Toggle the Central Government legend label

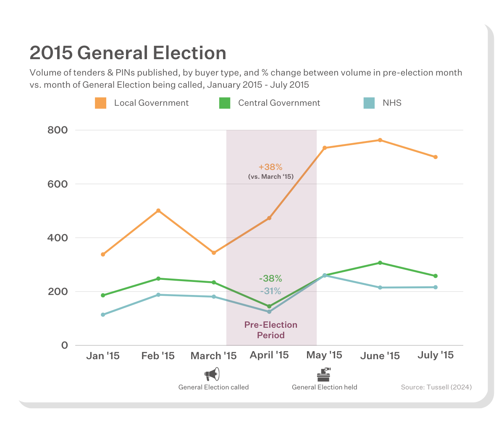click(x=279, y=103)
